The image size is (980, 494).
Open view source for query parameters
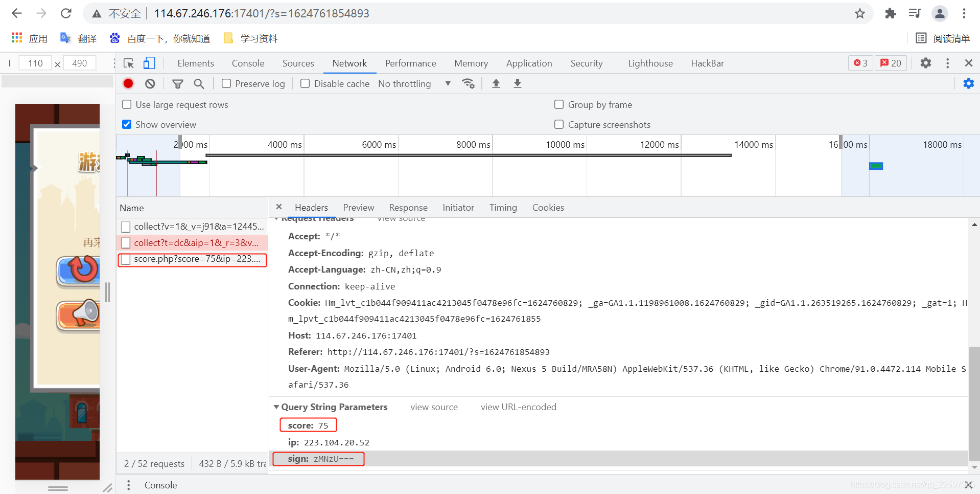click(434, 407)
